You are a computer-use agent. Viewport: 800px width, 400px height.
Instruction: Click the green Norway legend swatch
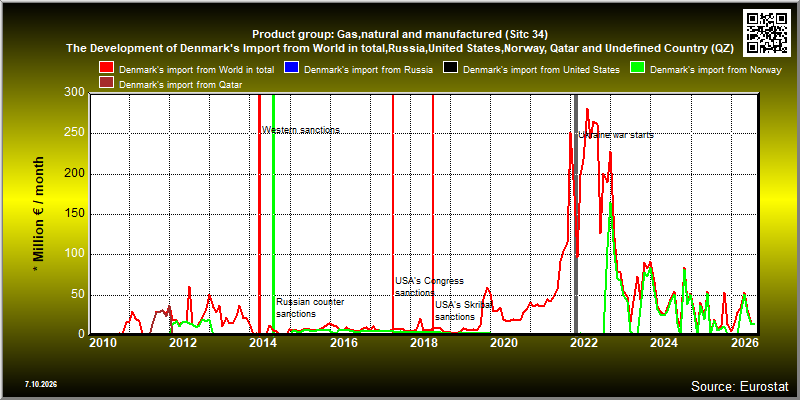pos(638,69)
